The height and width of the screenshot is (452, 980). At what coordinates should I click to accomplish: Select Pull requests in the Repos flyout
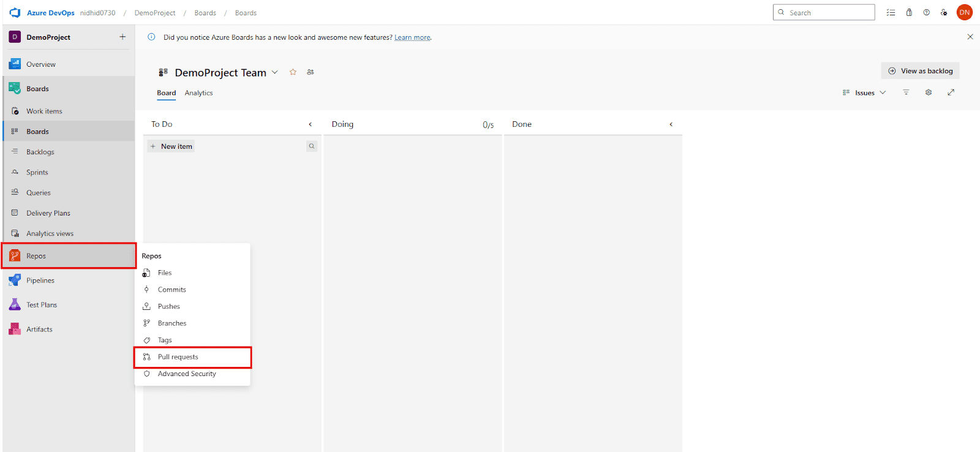192,357
